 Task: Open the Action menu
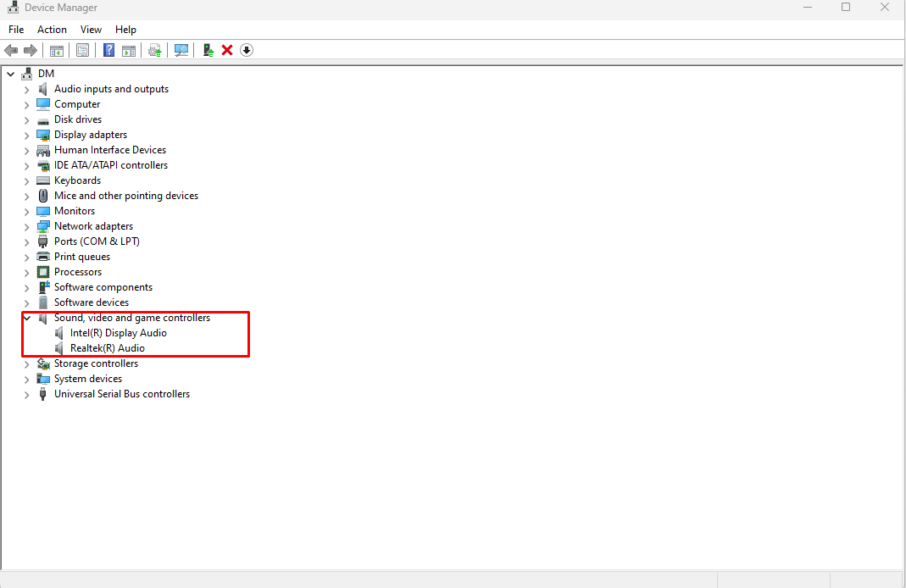52,30
